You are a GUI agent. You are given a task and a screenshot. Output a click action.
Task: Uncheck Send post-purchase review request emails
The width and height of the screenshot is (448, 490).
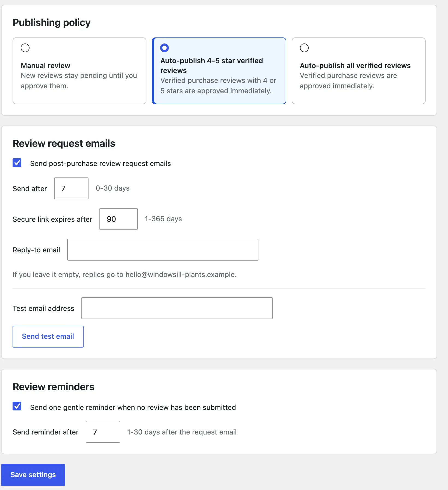coord(17,163)
